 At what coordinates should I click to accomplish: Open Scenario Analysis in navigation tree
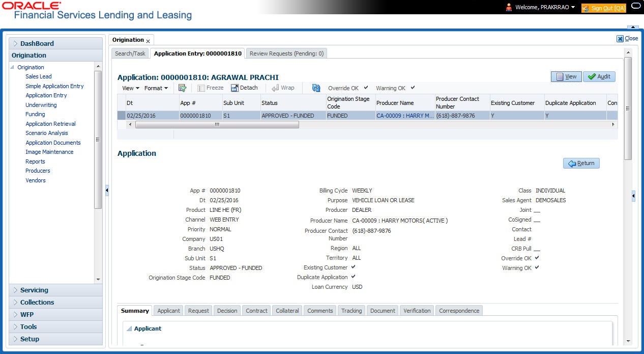[x=47, y=133]
